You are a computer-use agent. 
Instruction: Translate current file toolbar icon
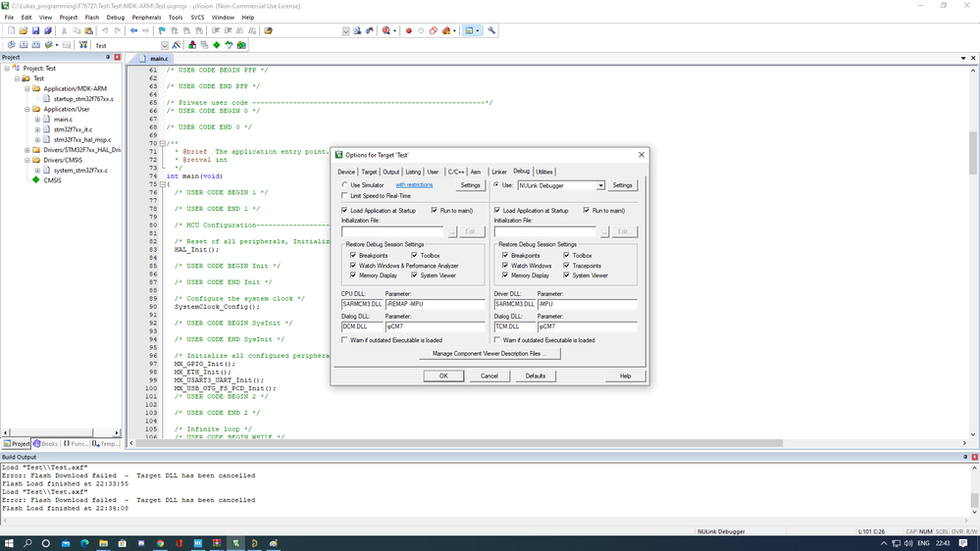[x=11, y=45]
